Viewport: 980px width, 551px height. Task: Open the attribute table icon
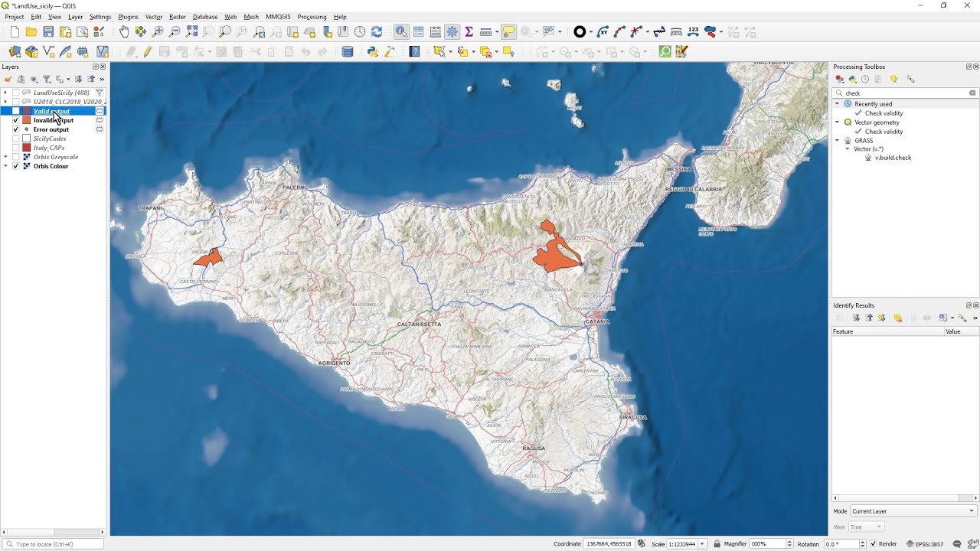click(419, 32)
